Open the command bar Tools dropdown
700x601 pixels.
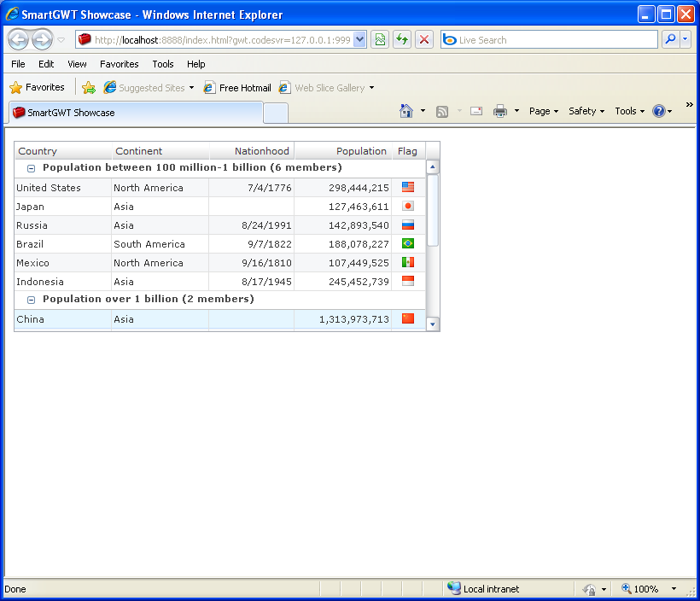(629, 111)
